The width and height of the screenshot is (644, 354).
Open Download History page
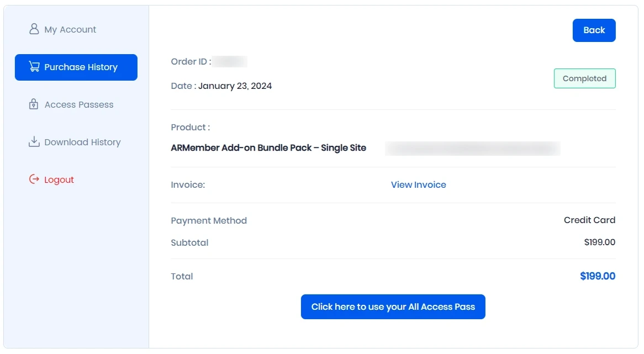click(75, 142)
